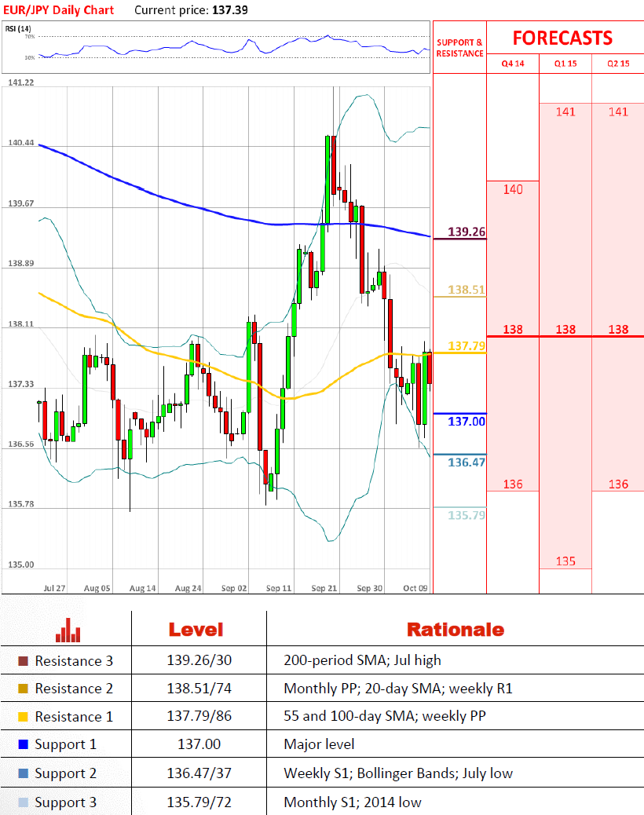Click the red bar chart icon in table header
The width and height of the screenshot is (644, 815).
click(x=68, y=630)
